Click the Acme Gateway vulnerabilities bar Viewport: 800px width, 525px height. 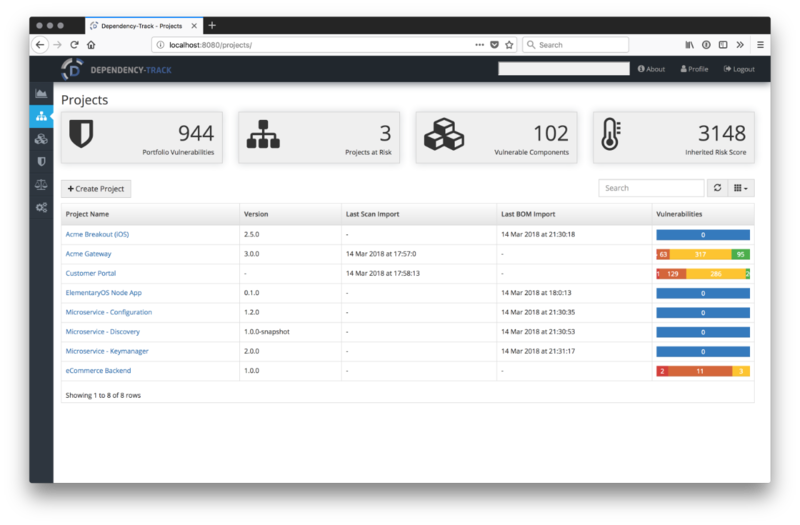[703, 254]
